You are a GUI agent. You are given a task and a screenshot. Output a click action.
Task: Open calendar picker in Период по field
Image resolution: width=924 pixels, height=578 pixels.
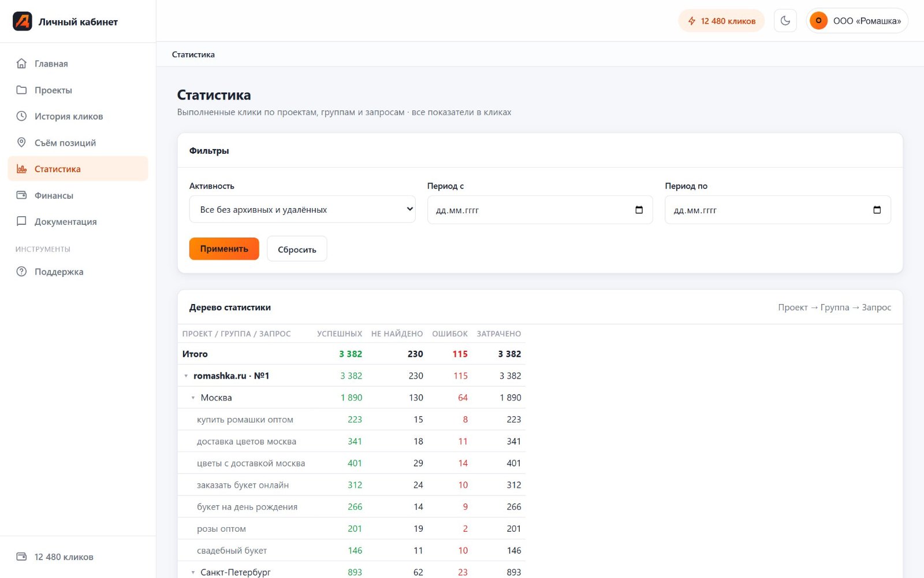877,210
